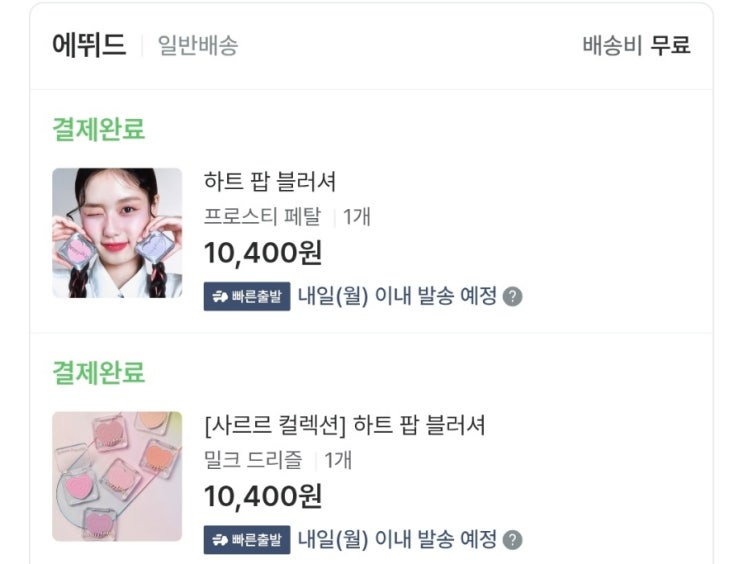Click the shipping schedule text for 프로스티 페탈

(x=397, y=297)
